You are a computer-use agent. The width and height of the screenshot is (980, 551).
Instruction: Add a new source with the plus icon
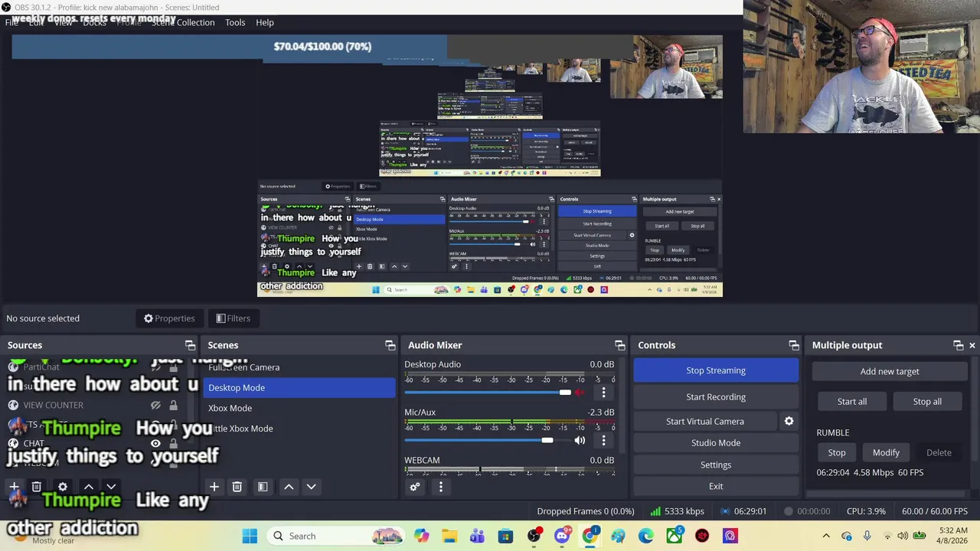(14, 487)
